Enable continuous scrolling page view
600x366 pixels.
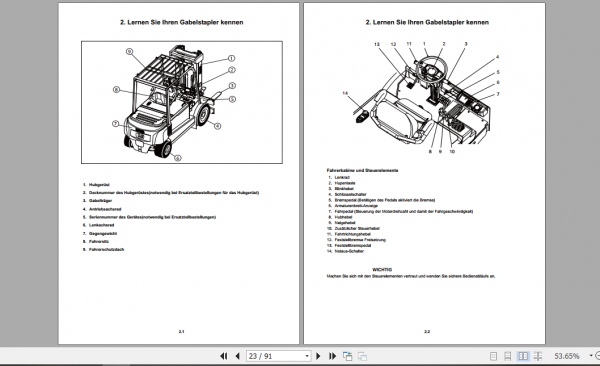pos(507,356)
